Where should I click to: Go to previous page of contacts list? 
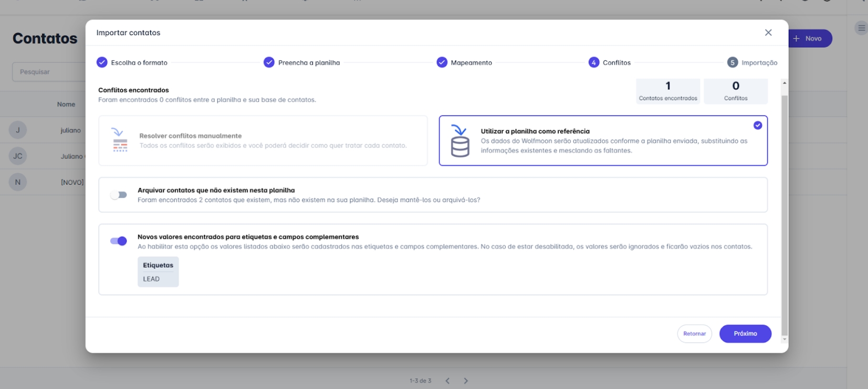447,381
